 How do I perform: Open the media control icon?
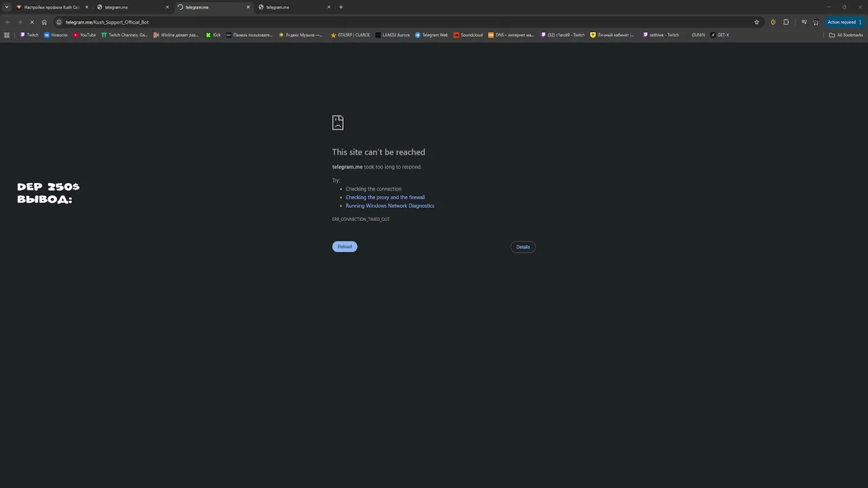point(804,22)
